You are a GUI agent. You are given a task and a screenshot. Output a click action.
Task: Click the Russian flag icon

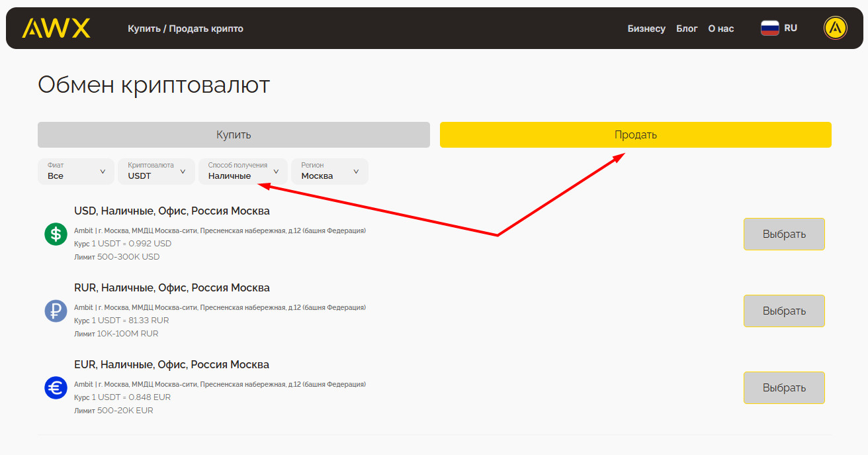pos(769,28)
